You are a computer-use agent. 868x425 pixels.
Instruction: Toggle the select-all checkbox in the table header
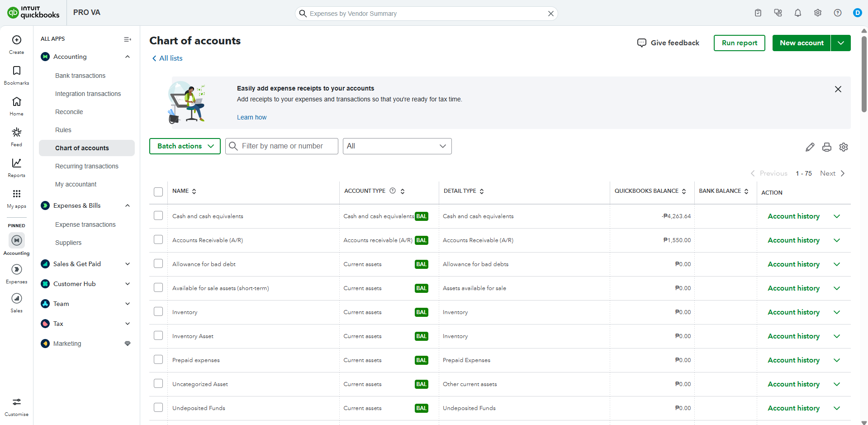[x=158, y=192]
